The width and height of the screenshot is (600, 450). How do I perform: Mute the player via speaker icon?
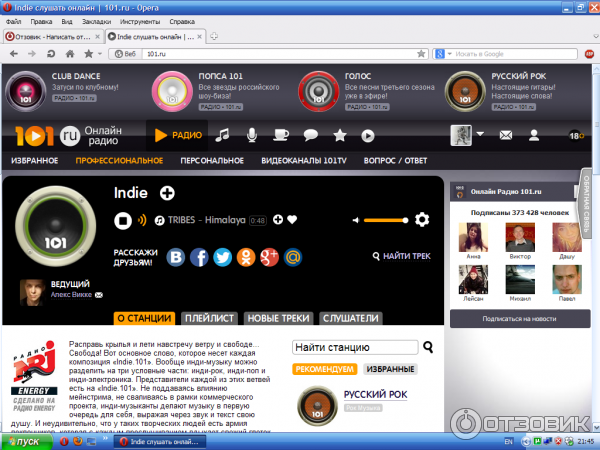(x=355, y=220)
